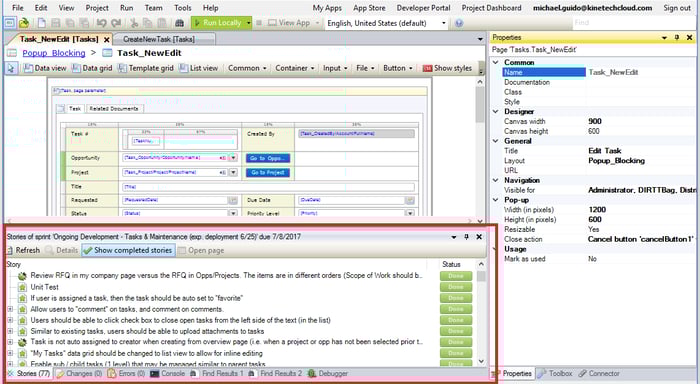The image size is (700, 384).
Task: Click the cut scissors icon
Action: click(x=134, y=23)
